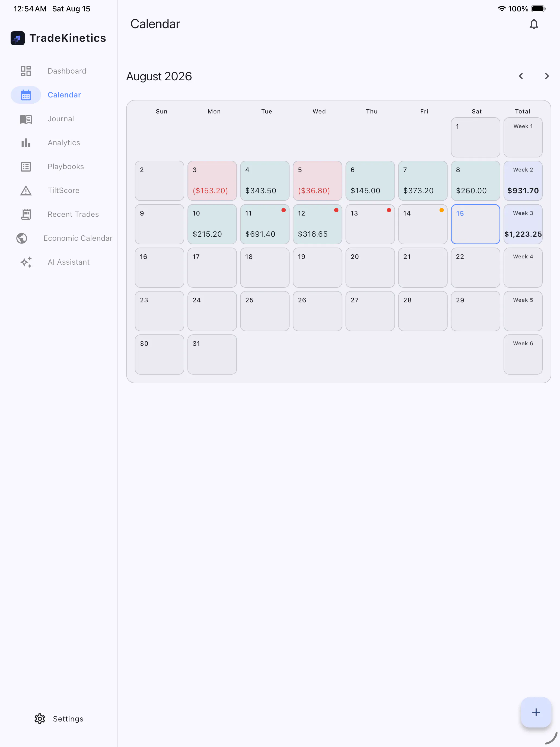Viewport: 560px width, 747px height.
Task: Open the Week 5 total cell
Action: (523, 311)
